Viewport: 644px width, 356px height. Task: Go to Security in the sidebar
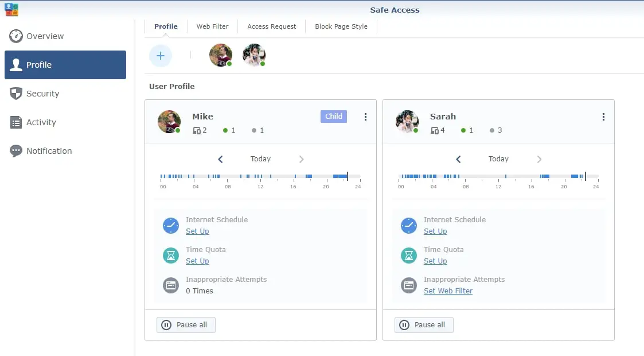point(65,94)
